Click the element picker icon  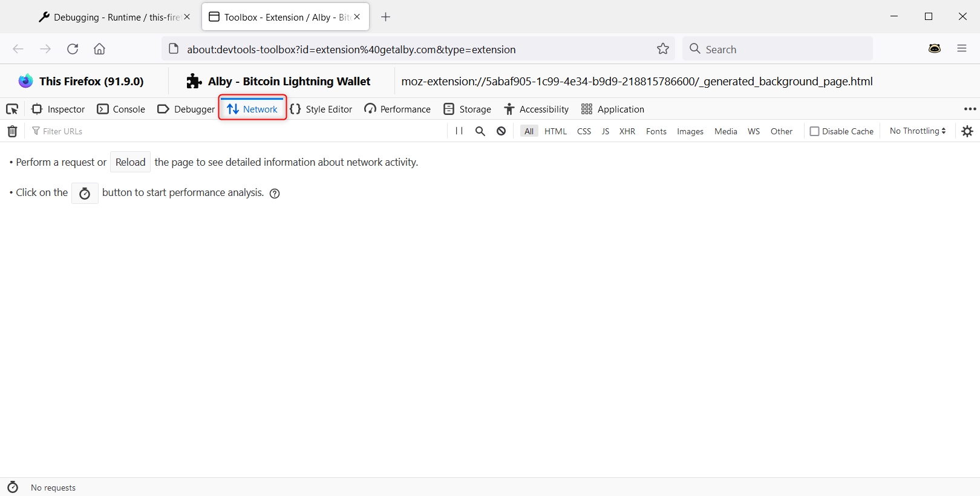pos(12,109)
